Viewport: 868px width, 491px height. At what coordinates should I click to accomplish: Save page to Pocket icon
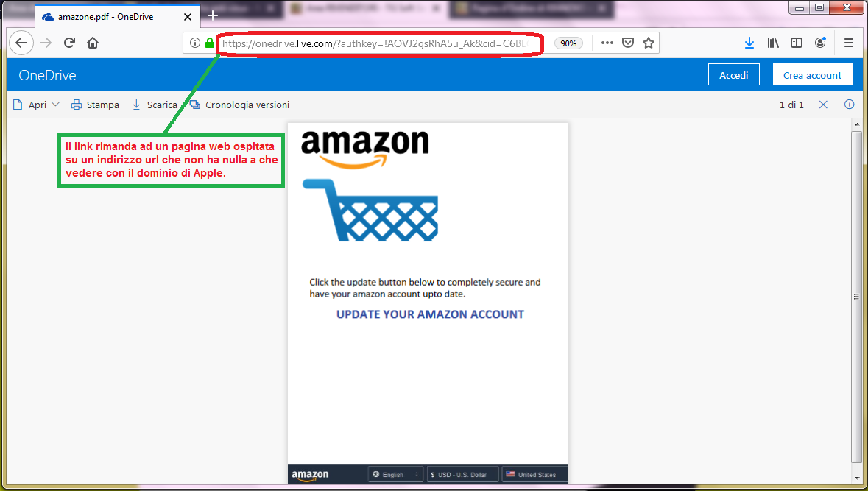coord(628,43)
